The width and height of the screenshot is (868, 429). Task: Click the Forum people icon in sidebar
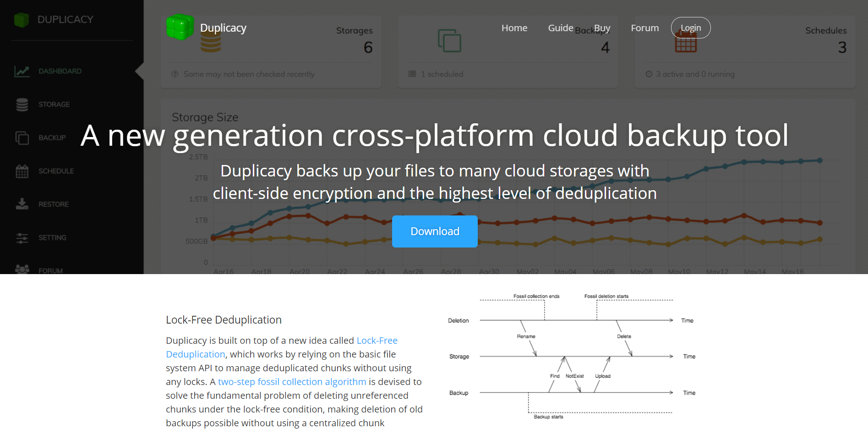22,269
